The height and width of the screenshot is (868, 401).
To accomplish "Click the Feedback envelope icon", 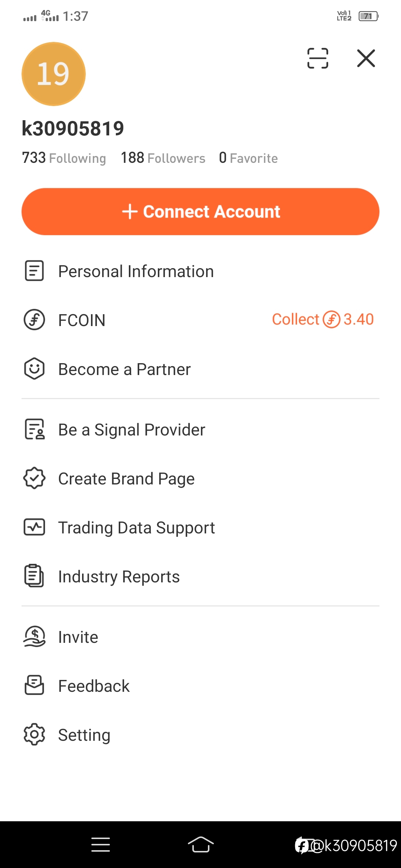I will 35,685.
